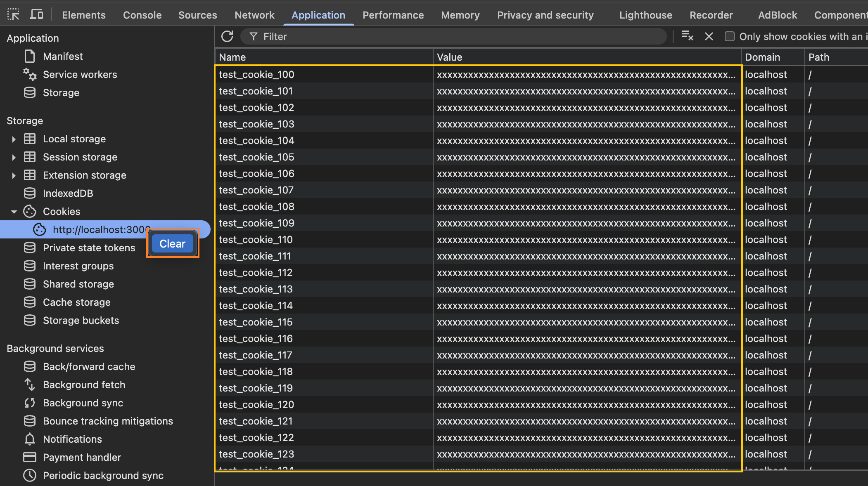Expand the Session storage tree node
Viewport: 868px width, 486px height.
[x=14, y=157]
